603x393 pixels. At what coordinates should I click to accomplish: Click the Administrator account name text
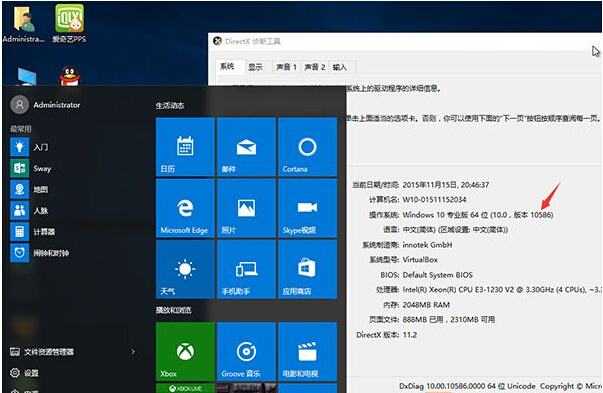click(57, 105)
